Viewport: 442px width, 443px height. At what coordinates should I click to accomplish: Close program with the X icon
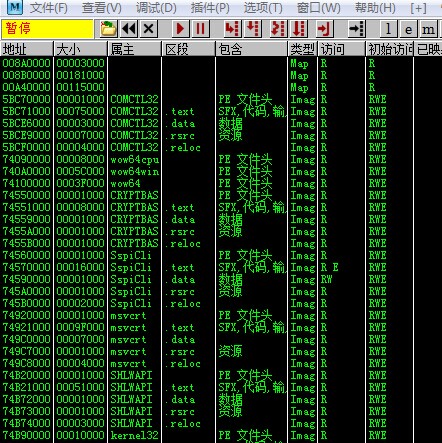tap(149, 29)
